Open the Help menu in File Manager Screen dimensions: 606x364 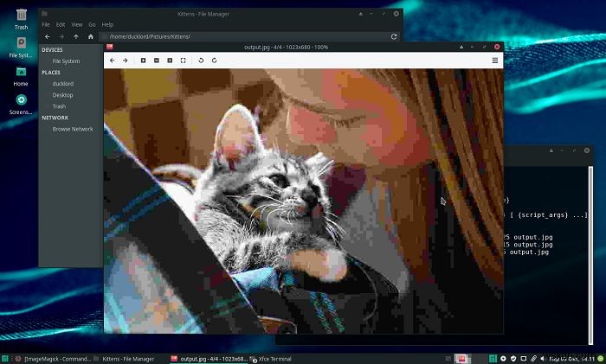click(107, 25)
